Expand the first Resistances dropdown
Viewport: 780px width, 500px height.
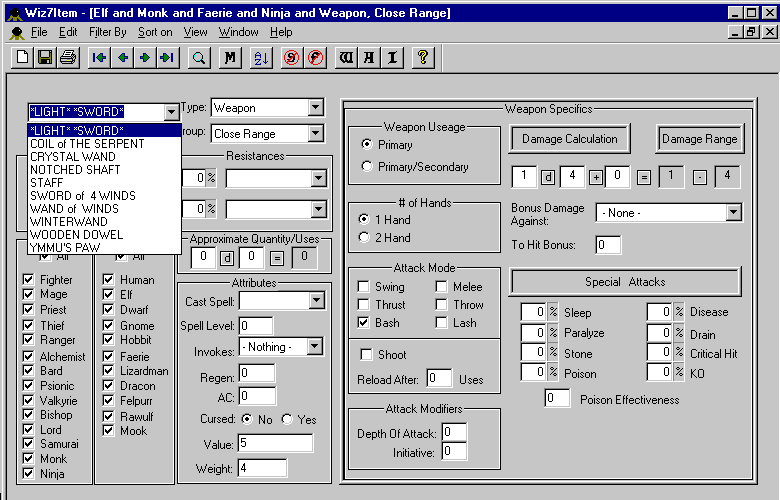point(318,178)
